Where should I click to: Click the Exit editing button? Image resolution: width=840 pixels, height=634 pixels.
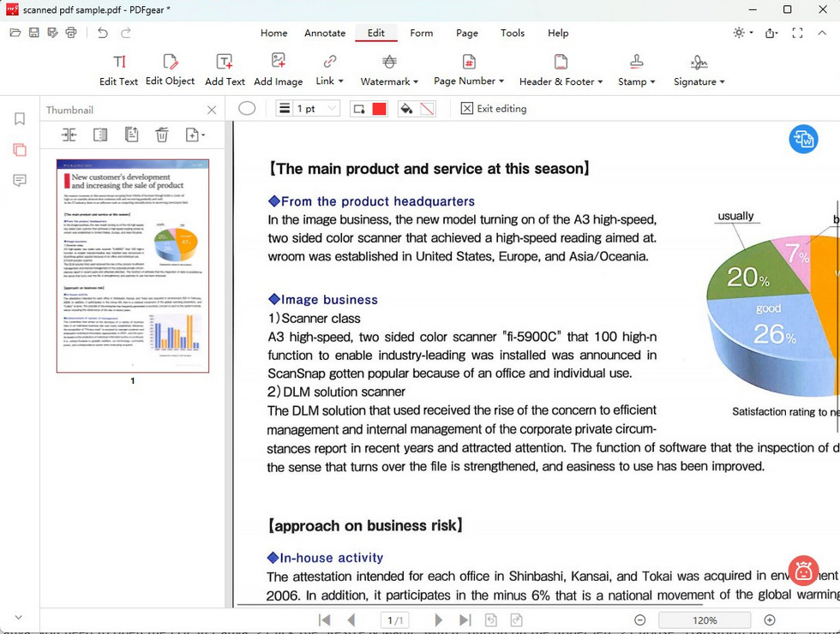pyautogui.click(x=494, y=108)
